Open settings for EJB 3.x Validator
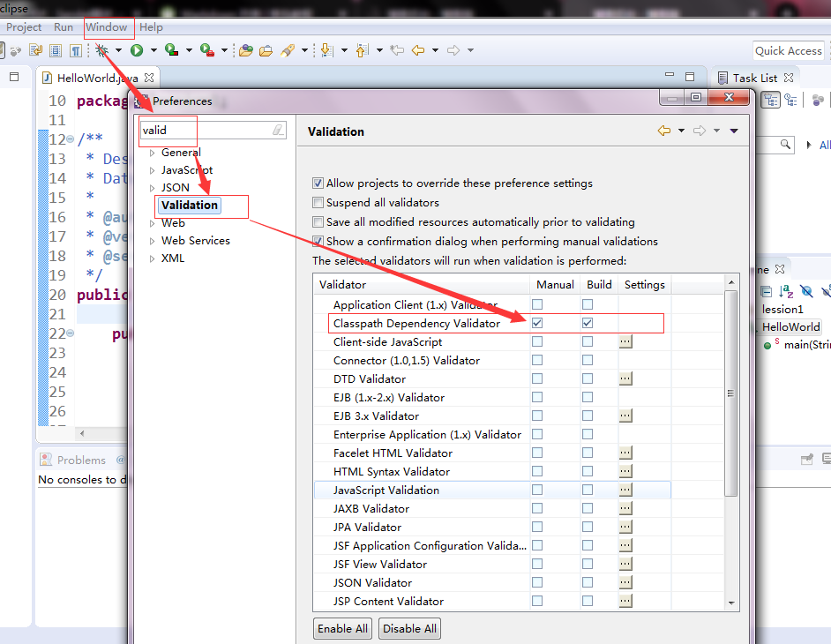Image resolution: width=831 pixels, height=644 pixels. (x=625, y=416)
